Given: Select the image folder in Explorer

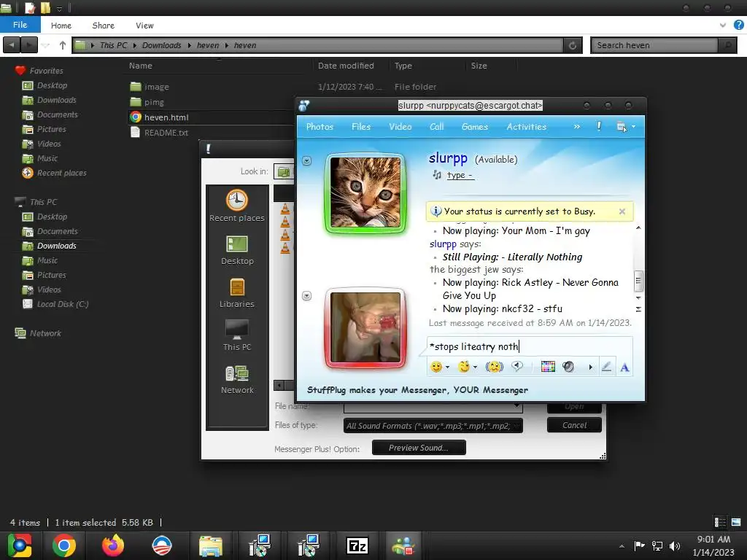Looking at the screenshot, I should pos(156,87).
